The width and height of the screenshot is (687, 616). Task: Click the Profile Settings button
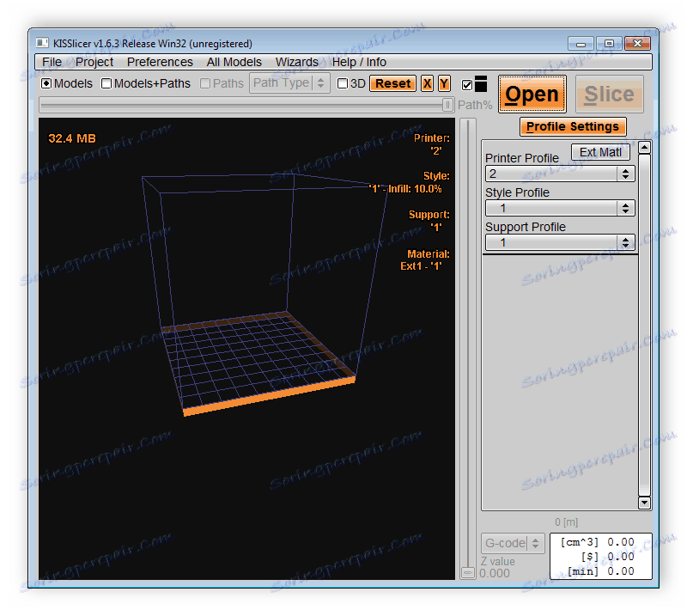click(x=572, y=126)
